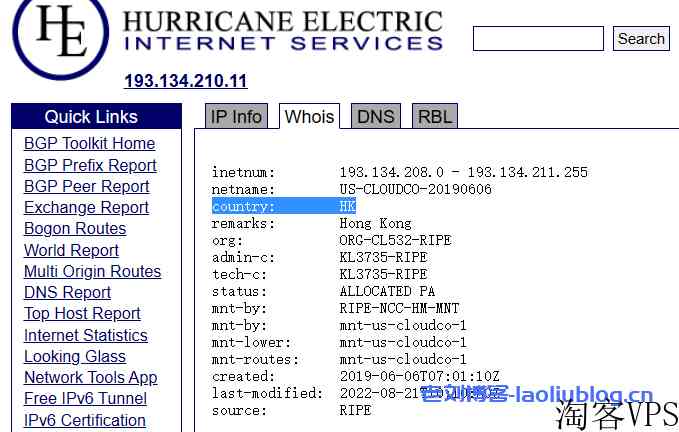Open Free IPv6 Tunnel link
Image resolution: width=679 pixels, height=432 pixels.
point(86,399)
